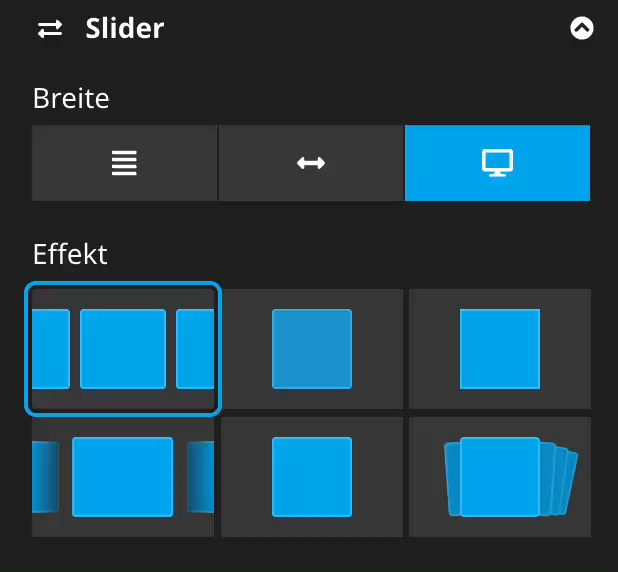
Task: Select the monitor screen-width option
Action: coord(497,163)
